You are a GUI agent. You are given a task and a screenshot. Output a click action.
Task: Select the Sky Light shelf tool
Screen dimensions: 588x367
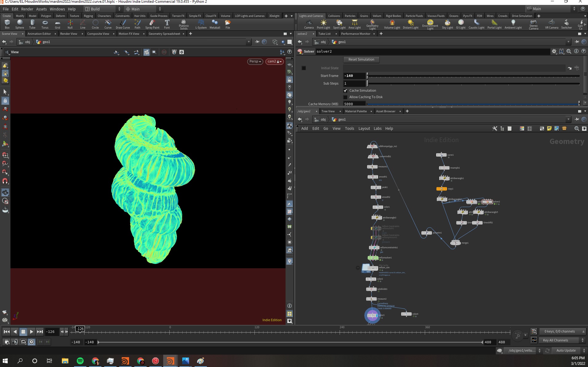448,24
